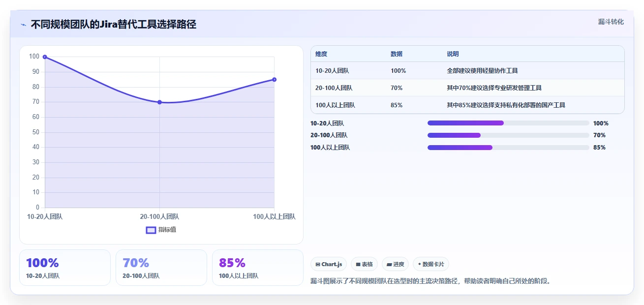644x305 pixels.
Task: Click the 85% label beside the third progress bar
Action: coord(599,148)
